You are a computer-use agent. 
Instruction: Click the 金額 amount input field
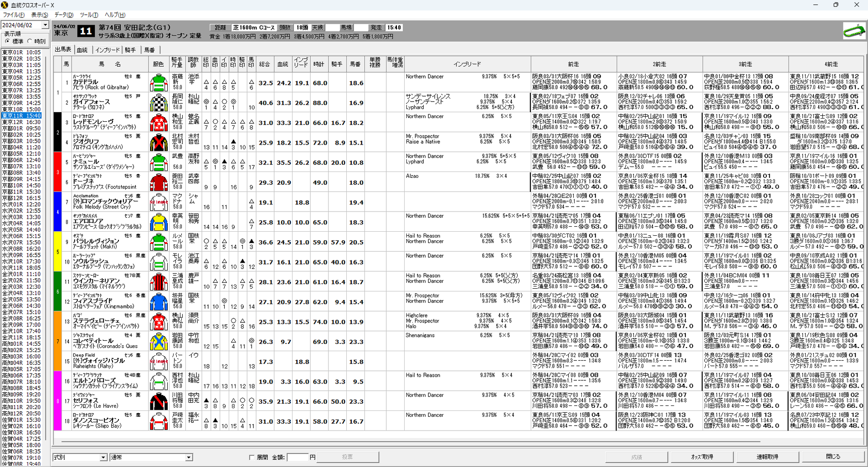click(298, 457)
